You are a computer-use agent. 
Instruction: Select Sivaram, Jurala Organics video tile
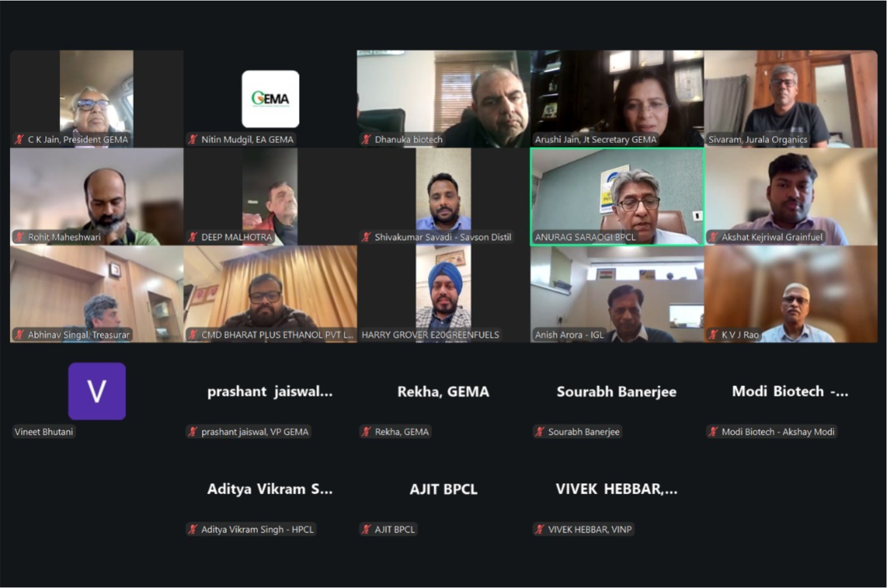791,99
